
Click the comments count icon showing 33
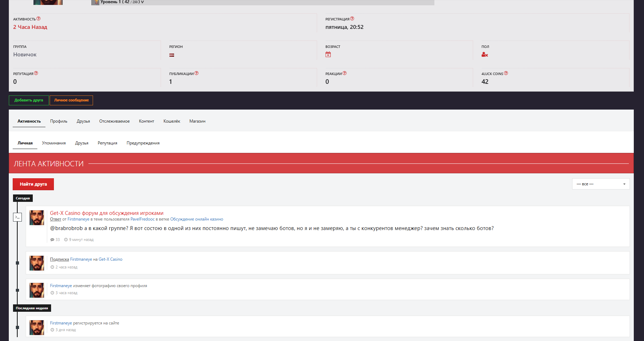click(52, 240)
